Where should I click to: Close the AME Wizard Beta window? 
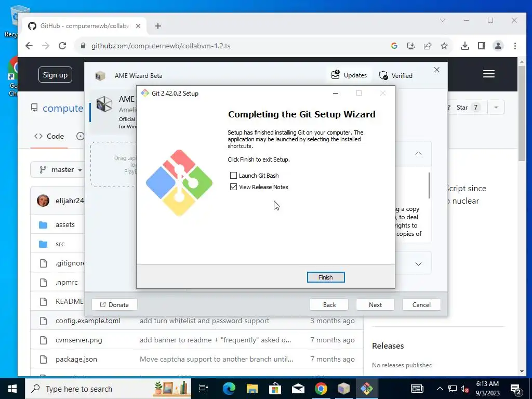coord(436,70)
